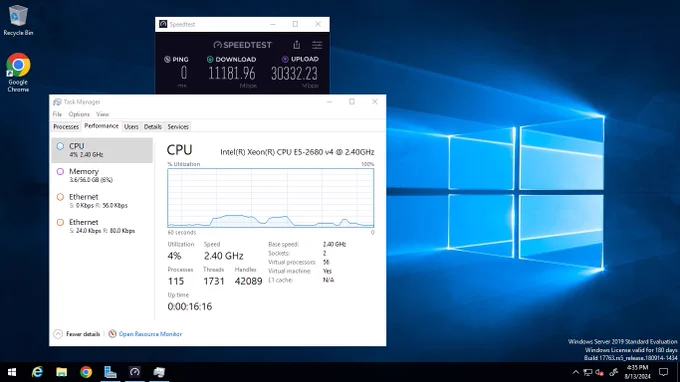The height and width of the screenshot is (382, 680).
Task: Open the File menu in Task Manager
Action: [x=57, y=114]
